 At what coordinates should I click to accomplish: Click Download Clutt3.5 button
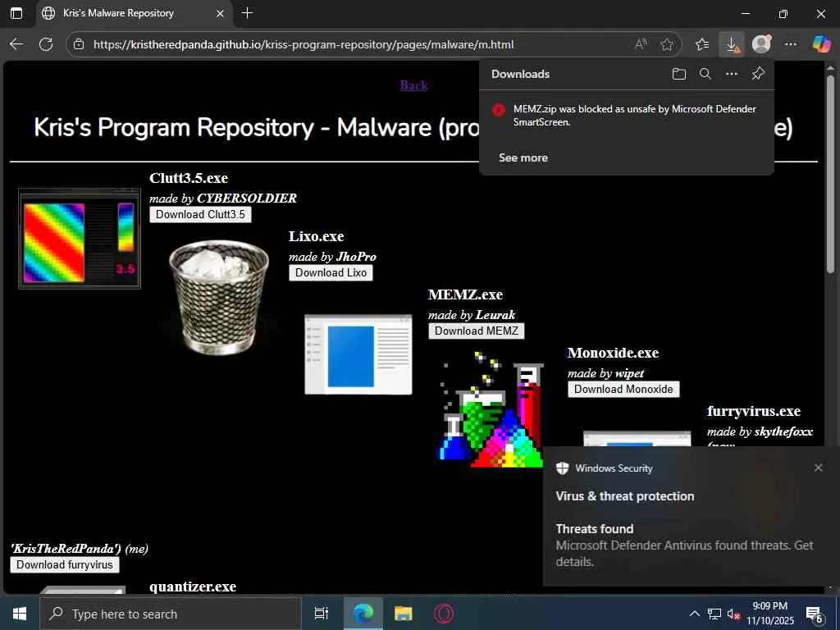coord(200,214)
